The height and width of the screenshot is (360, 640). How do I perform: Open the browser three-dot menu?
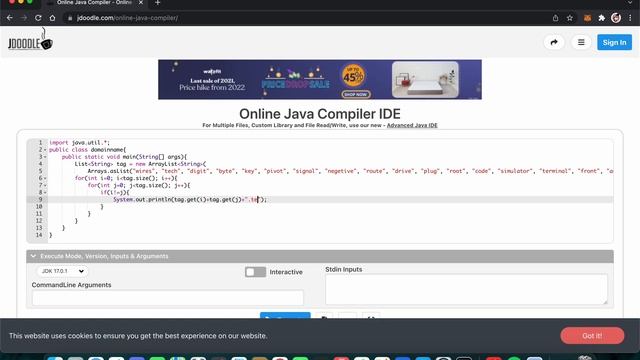630,18
